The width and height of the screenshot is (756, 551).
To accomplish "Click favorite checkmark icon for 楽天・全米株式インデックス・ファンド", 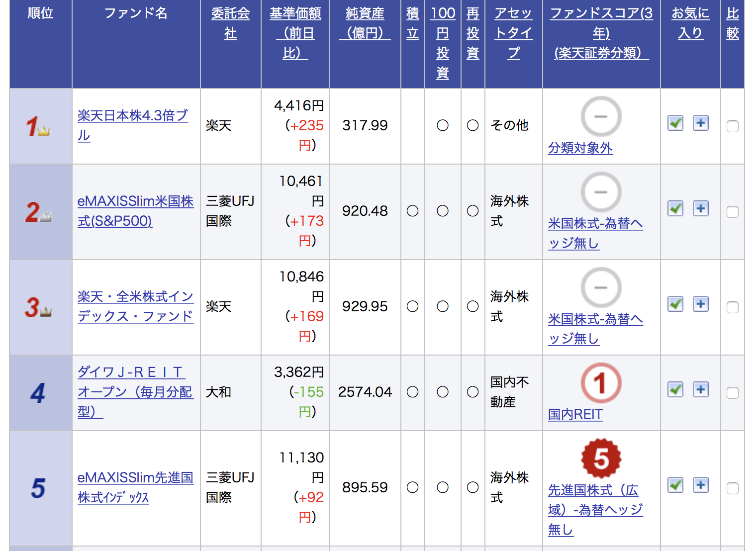I will point(675,304).
